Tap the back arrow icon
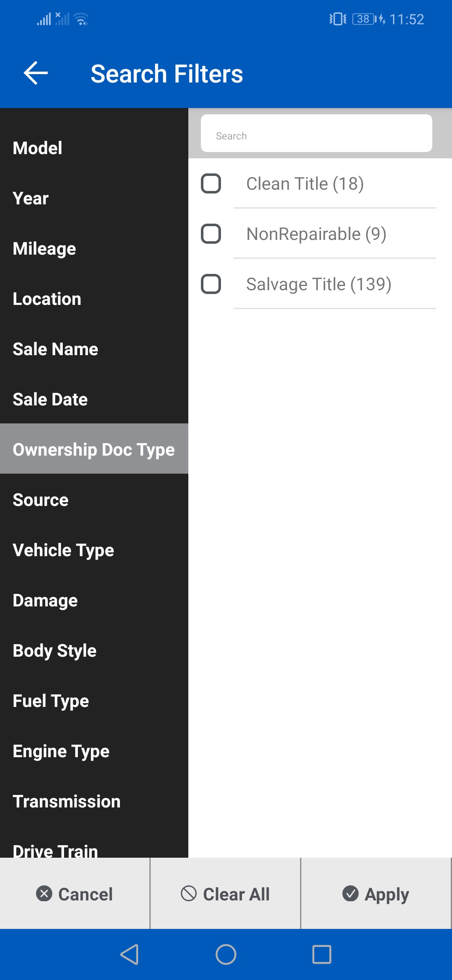This screenshot has height=980, width=452. (x=36, y=73)
